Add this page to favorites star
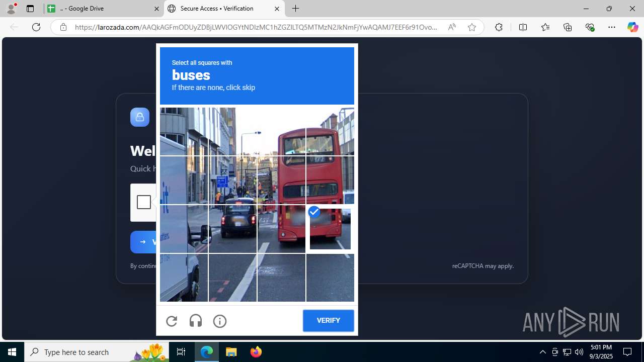 click(x=471, y=27)
